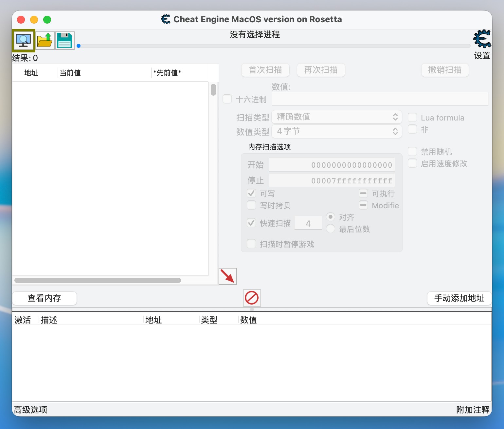This screenshot has width=504, height=429.
Task: Click the red circle clear list icon
Action: 252,298
